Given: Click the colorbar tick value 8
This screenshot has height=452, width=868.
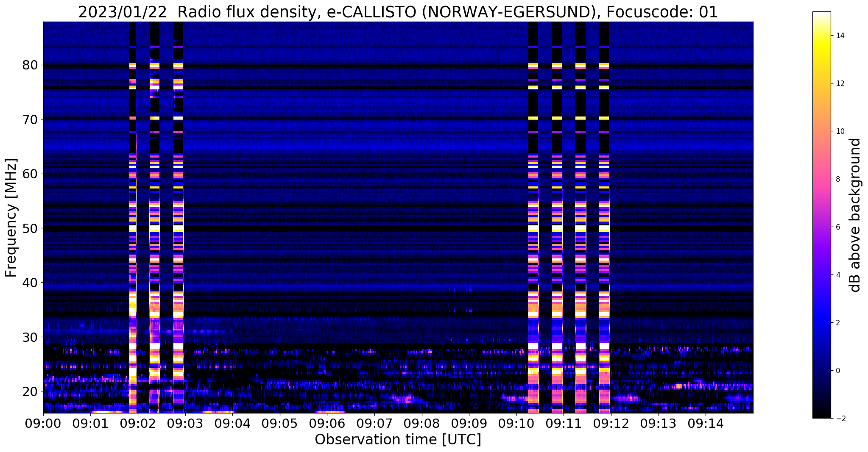Looking at the screenshot, I should tap(838, 179).
